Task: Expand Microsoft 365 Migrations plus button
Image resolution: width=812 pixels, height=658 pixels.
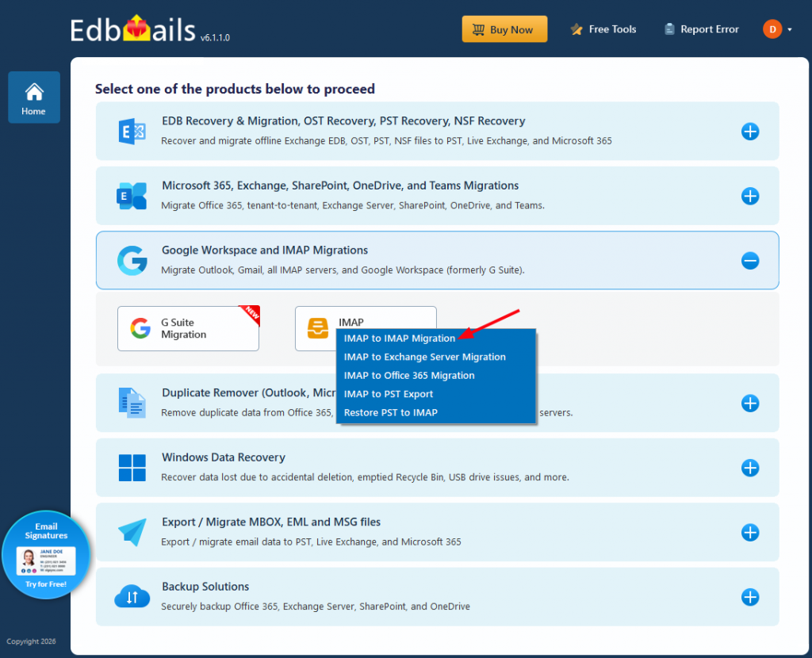Action: pyautogui.click(x=750, y=196)
